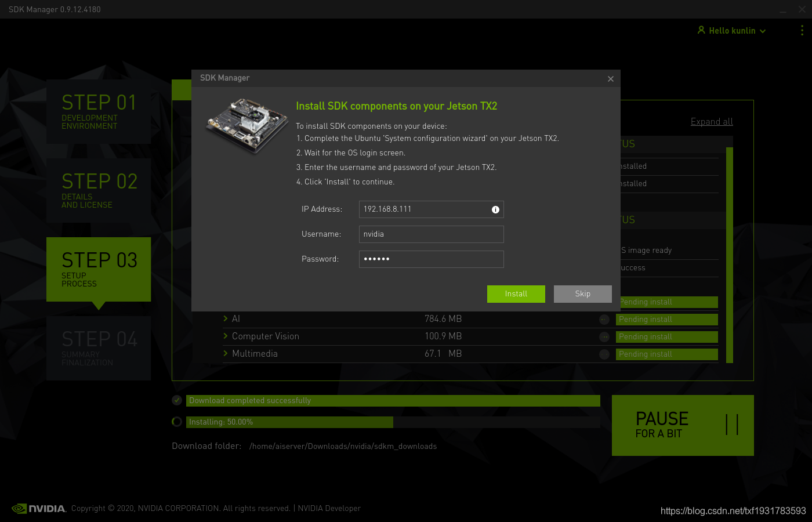Image resolution: width=812 pixels, height=522 pixels.
Task: Focus the Username field
Action: 432,234
